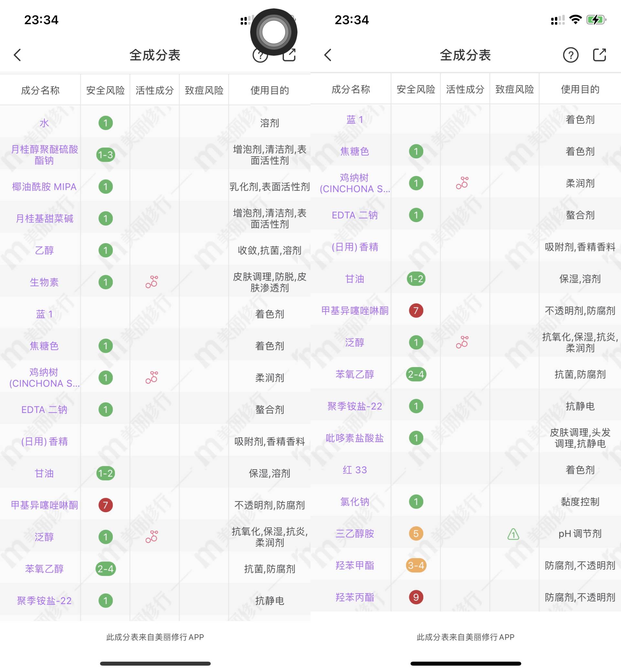Tap the AssistiveTouch floating button

274,32
